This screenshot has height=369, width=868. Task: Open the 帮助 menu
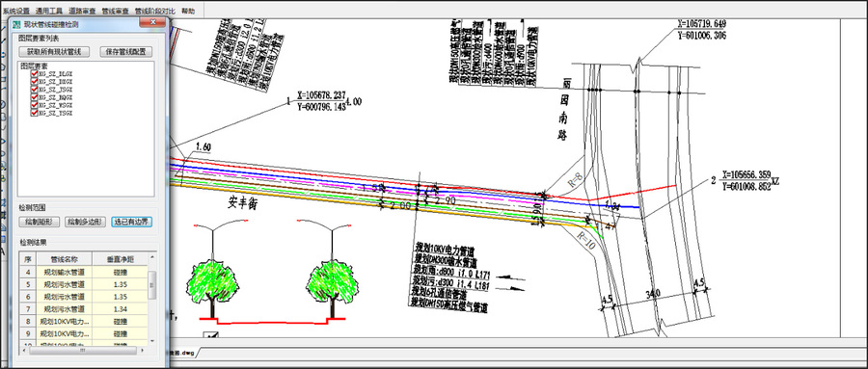(188, 11)
